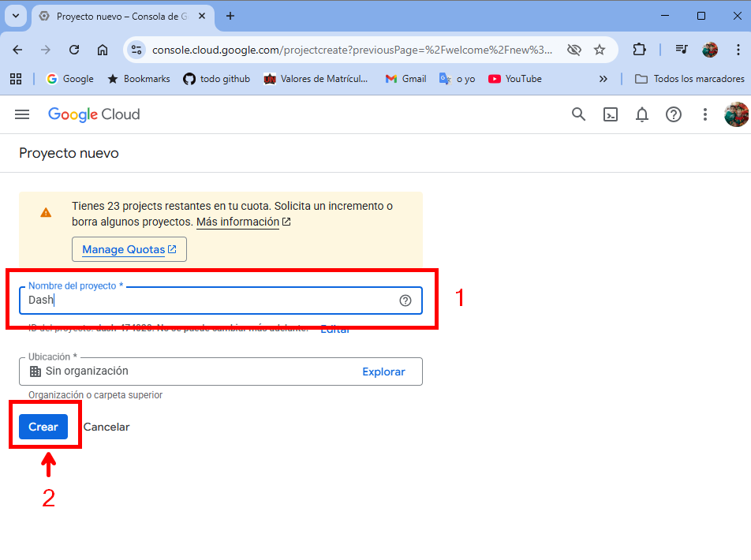Click the Nombre del proyecto text field
The width and height of the screenshot is (751, 560).
(221, 301)
